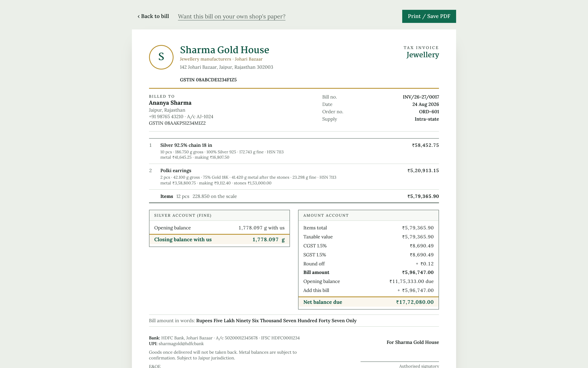Click the 'Add this bill' row
588x368 pixels.
(368, 290)
